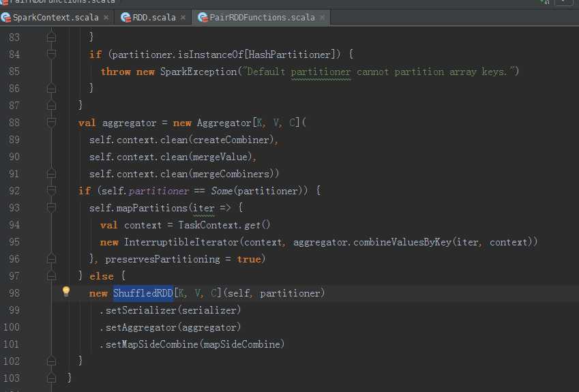This screenshot has height=392, width=579.
Task: Click the Aggregator class name on line 88
Action: tap(224, 123)
